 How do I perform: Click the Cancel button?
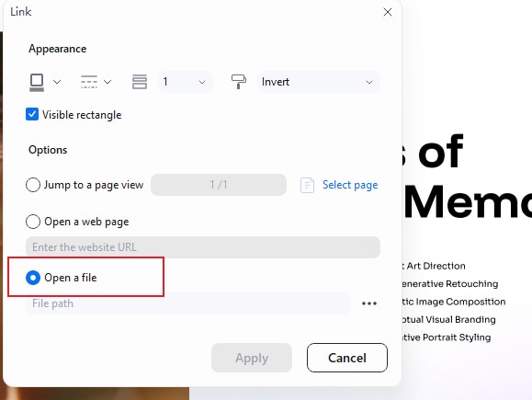[347, 358]
